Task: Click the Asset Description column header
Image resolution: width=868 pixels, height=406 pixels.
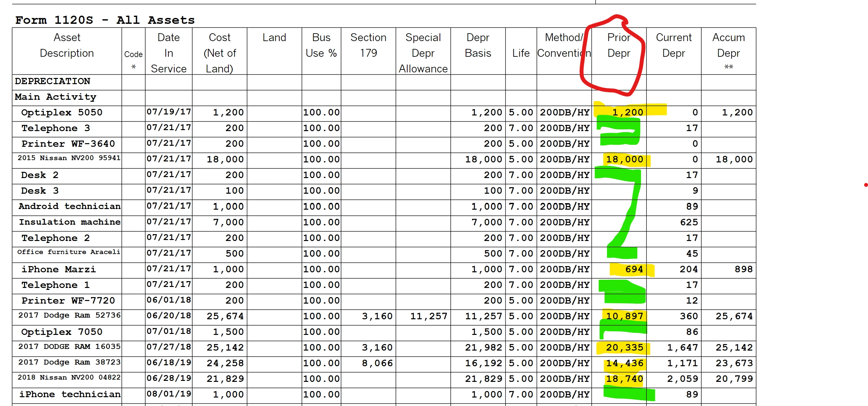Action: tap(67, 45)
